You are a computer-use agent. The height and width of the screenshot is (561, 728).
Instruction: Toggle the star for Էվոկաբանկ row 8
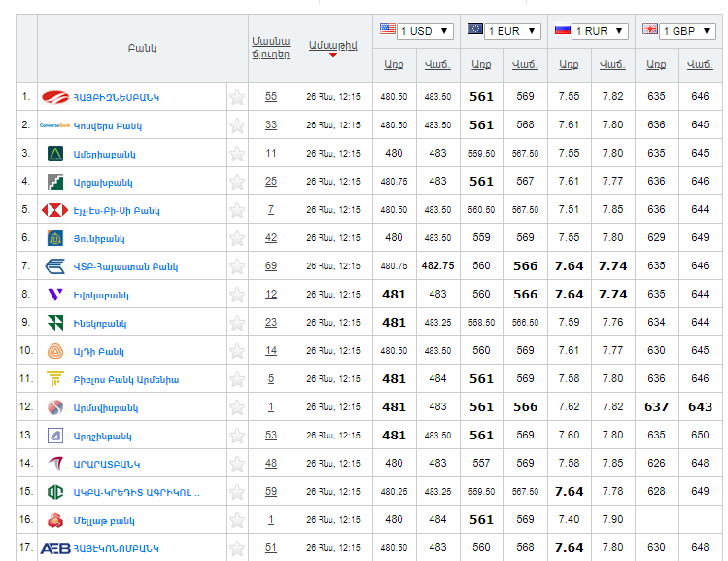237,295
